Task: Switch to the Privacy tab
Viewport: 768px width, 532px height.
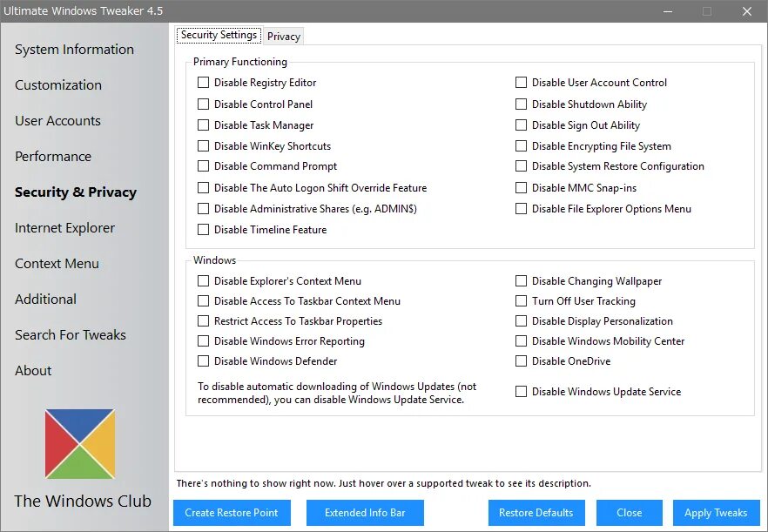Action: click(x=284, y=37)
